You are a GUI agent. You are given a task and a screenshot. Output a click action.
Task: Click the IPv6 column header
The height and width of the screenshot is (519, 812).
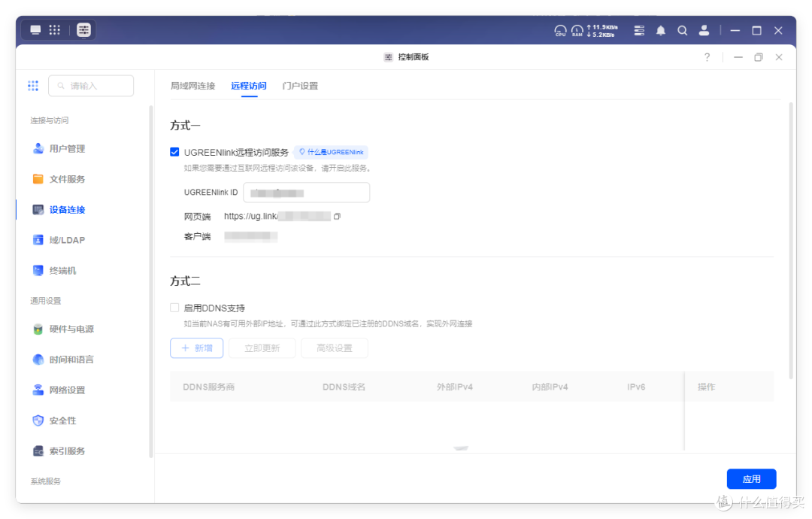tap(636, 387)
